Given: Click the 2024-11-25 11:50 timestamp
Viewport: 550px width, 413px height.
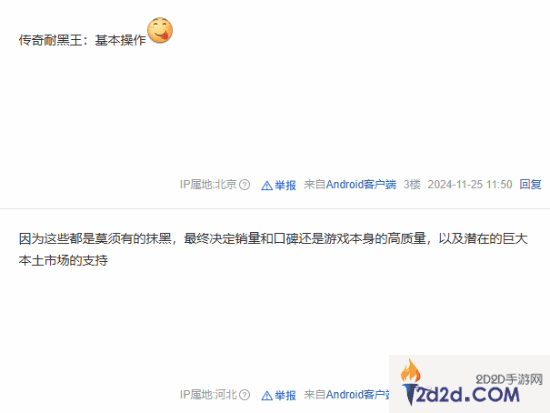Looking at the screenshot, I should click(470, 184).
